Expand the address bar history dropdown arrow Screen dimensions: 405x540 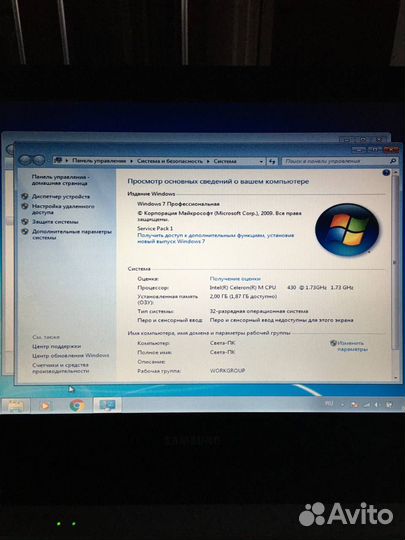pyautogui.click(x=261, y=161)
